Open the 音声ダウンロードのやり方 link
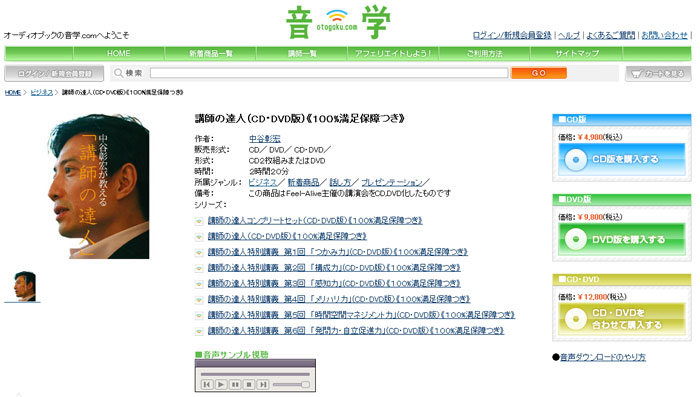The width and height of the screenshot is (700, 397). (x=603, y=357)
